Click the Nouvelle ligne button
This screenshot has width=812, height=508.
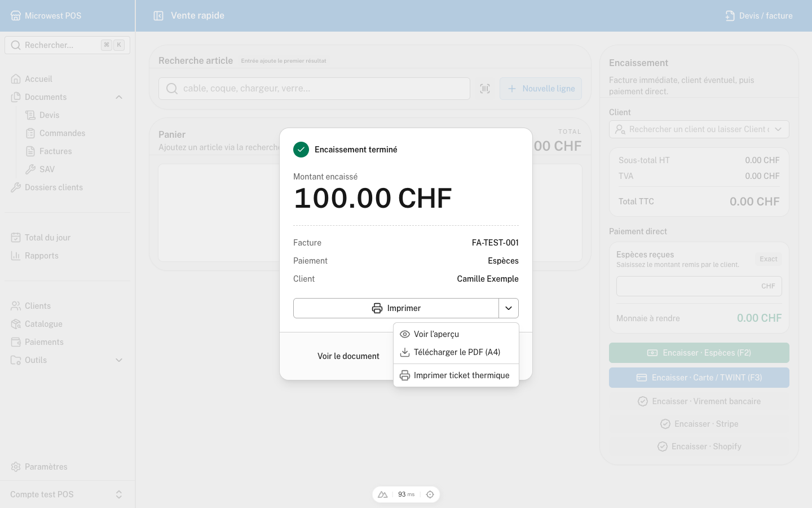click(541, 89)
